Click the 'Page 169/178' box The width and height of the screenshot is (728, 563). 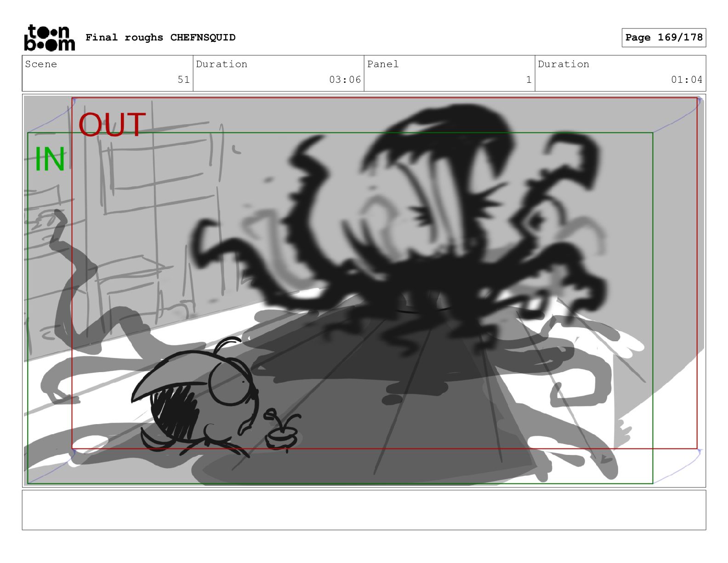tap(664, 38)
